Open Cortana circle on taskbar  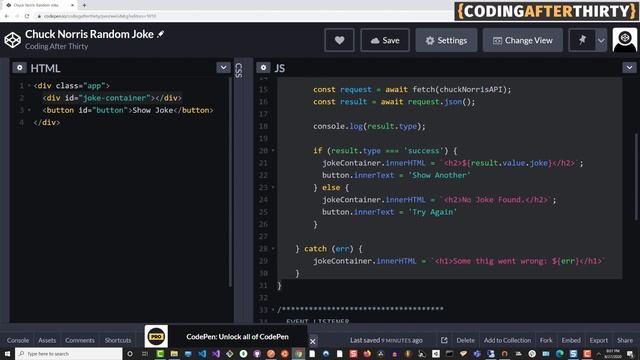pos(130,353)
